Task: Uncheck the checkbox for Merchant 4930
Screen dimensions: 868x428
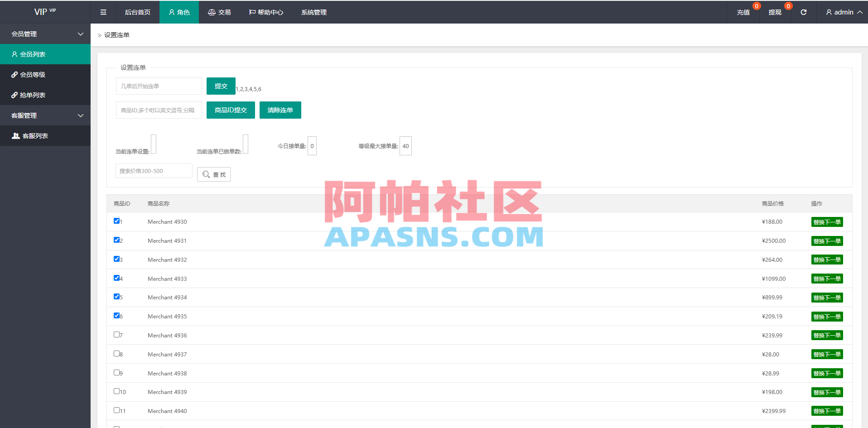Action: (x=116, y=221)
